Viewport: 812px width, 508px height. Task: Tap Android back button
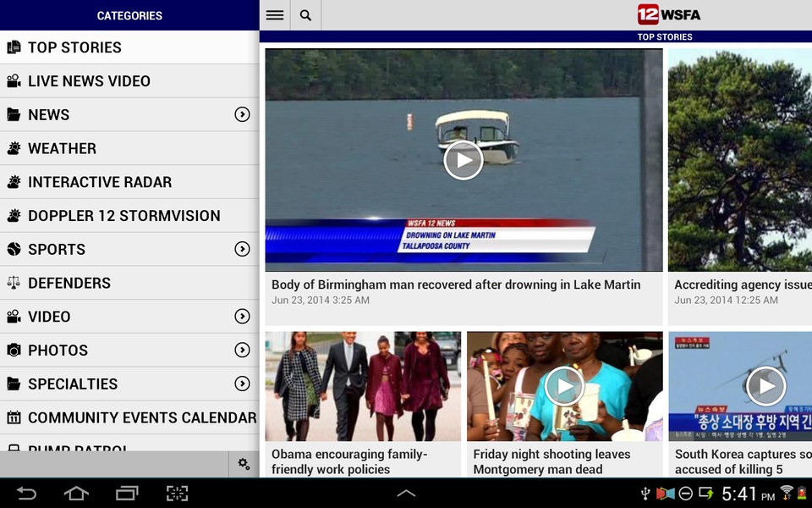(x=26, y=493)
